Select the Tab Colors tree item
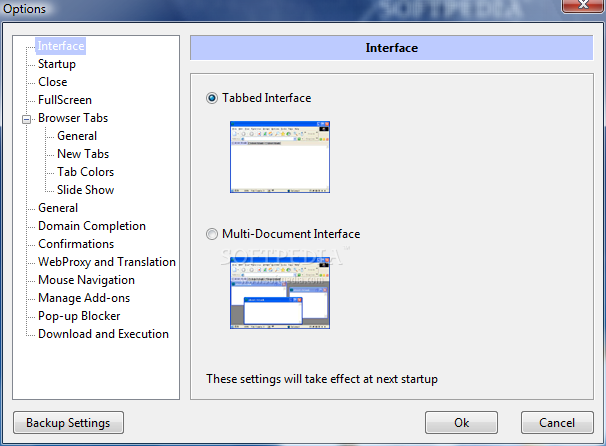 pyautogui.click(x=85, y=172)
